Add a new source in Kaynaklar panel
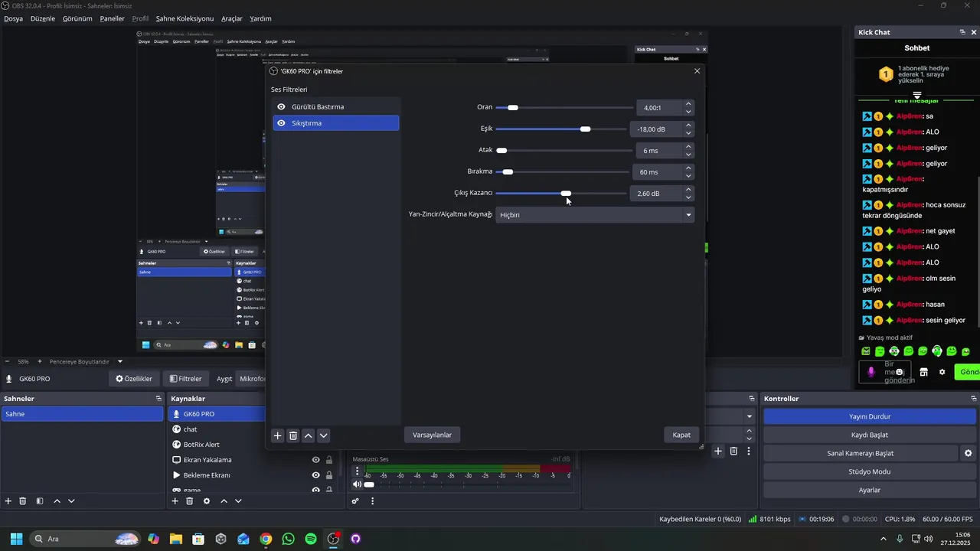 coord(175,501)
